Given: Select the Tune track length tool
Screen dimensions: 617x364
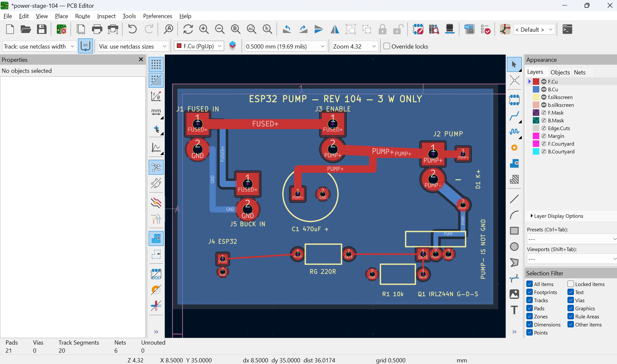Looking at the screenshot, I should [x=514, y=131].
